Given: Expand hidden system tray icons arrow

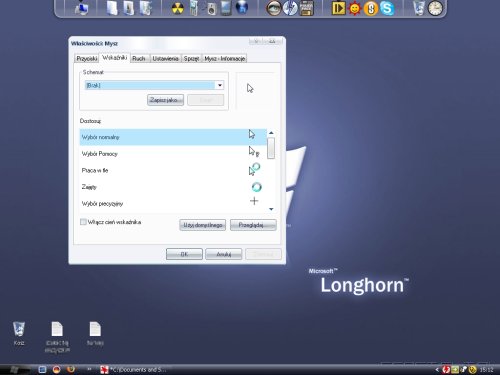Looking at the screenshot, I should (x=437, y=369).
